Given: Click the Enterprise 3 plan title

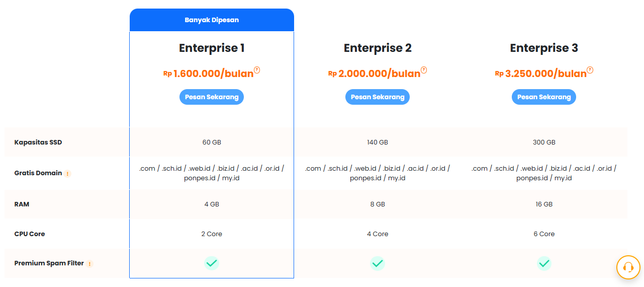Looking at the screenshot, I should (x=544, y=48).
